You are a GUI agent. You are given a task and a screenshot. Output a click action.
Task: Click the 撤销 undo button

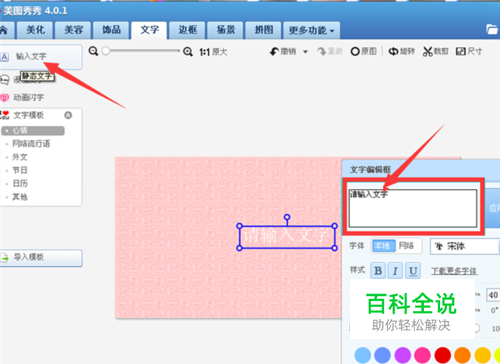click(x=283, y=52)
